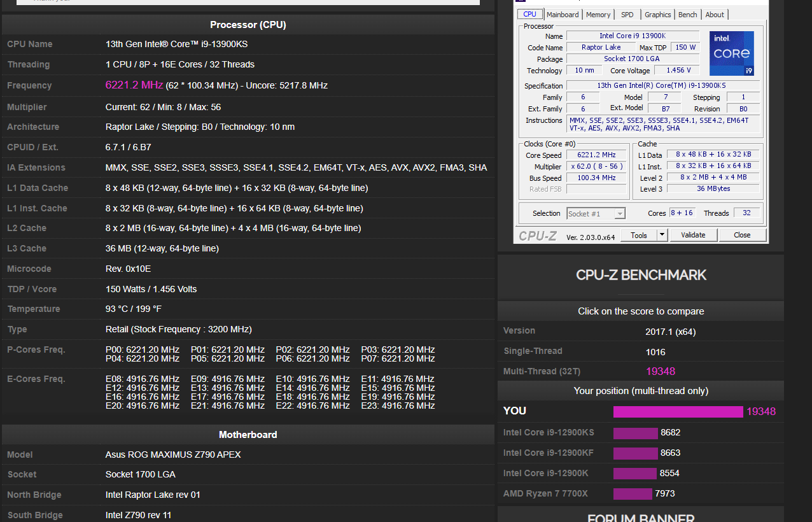Click the Validate button
Viewport: 812px width, 522px height.
(693, 235)
